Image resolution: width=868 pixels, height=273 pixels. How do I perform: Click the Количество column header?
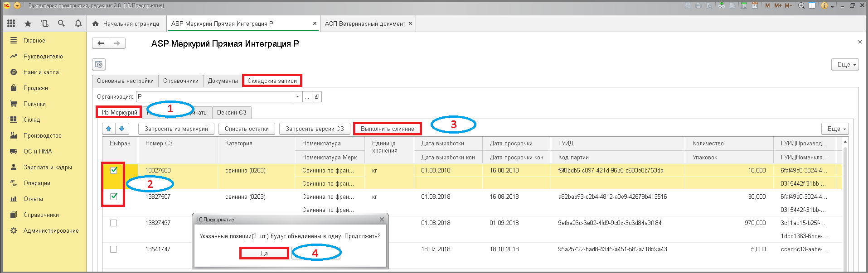(729, 143)
